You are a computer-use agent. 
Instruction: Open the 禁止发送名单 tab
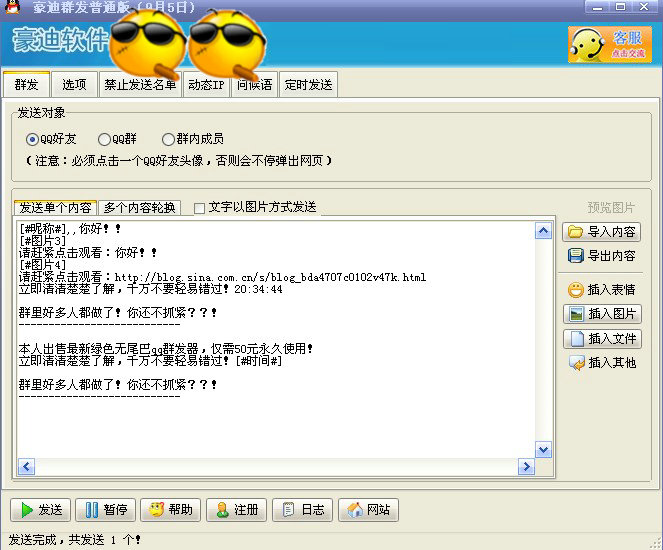click(x=140, y=85)
